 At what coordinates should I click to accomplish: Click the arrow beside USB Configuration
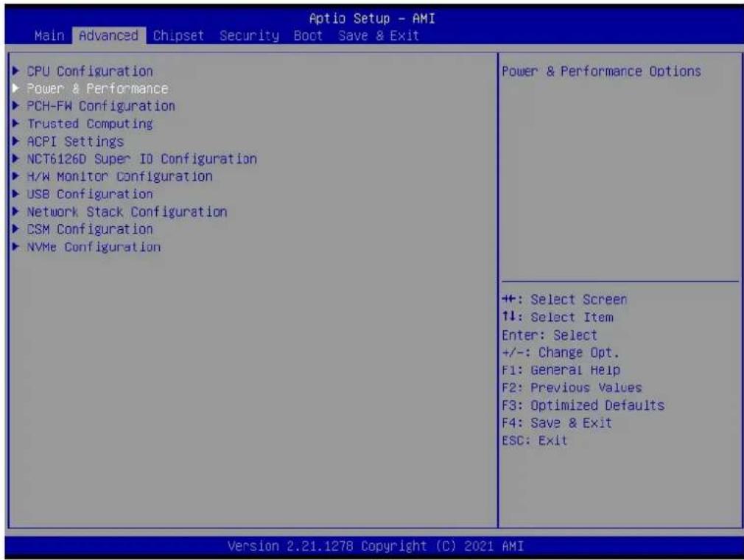coord(15,194)
